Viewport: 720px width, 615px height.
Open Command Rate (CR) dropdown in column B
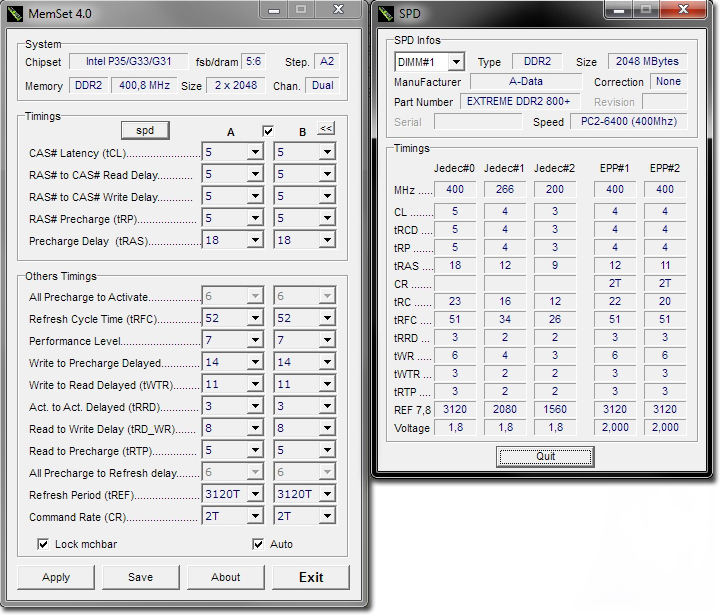327,516
